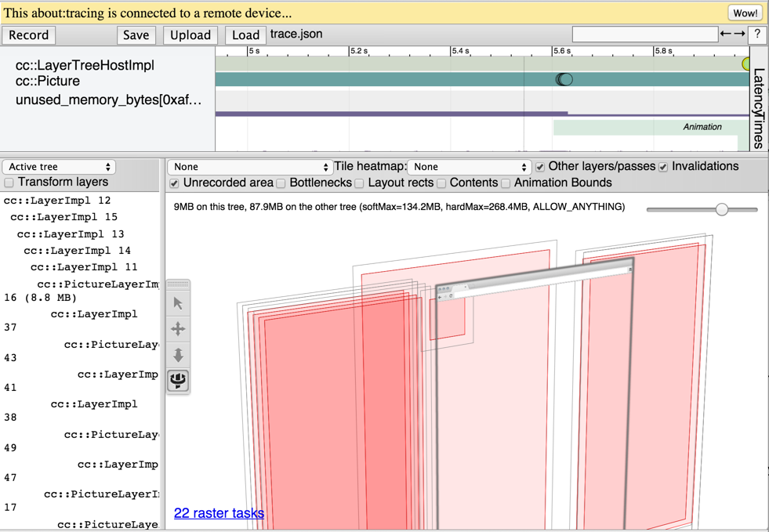769x532 pixels.
Task: Open the Active tree dropdown
Action: coord(59,167)
